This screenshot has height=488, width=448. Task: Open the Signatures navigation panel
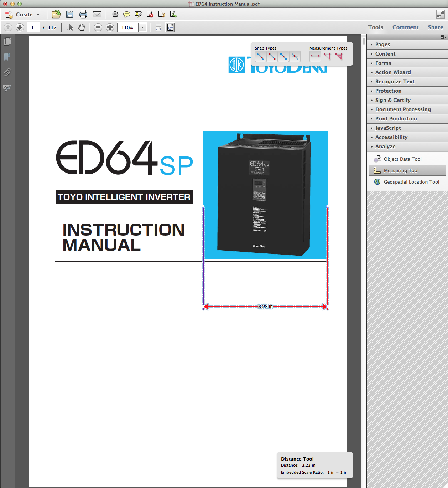pyautogui.click(x=7, y=88)
